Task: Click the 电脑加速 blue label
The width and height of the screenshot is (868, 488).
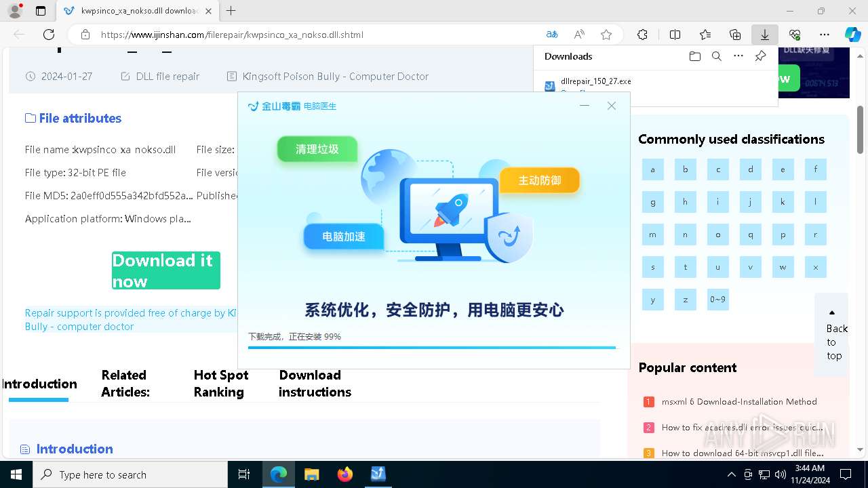Action: tap(344, 237)
